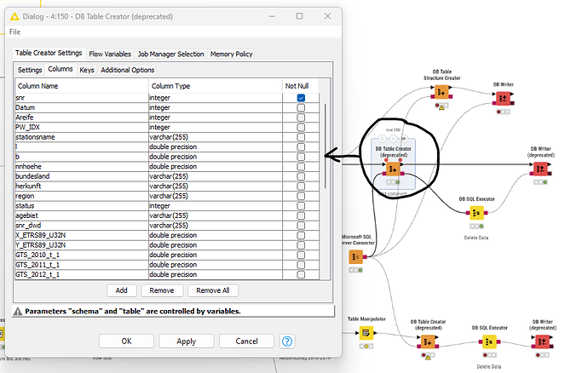Click the Table Manipulator node icon

(366, 333)
